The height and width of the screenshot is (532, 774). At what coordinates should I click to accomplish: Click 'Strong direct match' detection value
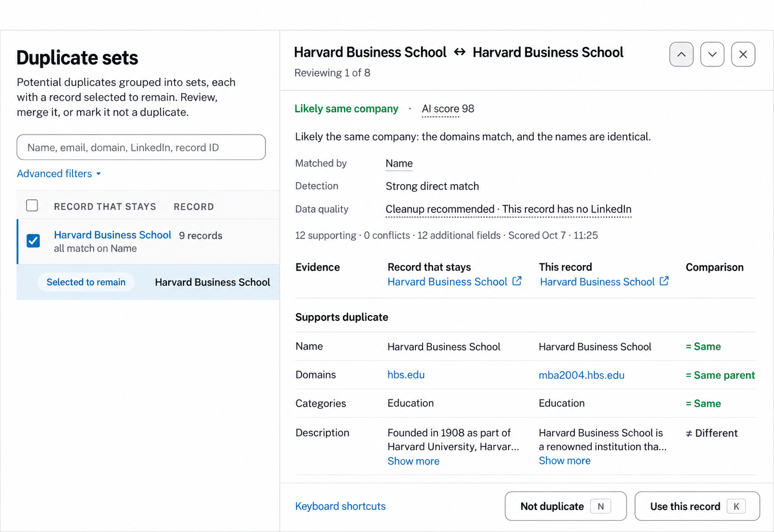[x=432, y=186]
